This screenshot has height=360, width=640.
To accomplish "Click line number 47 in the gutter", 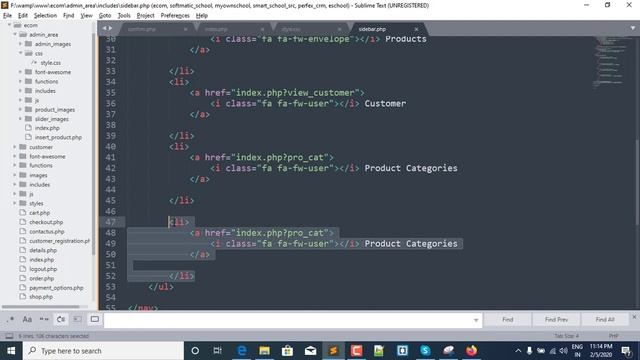I will click(x=110, y=222).
